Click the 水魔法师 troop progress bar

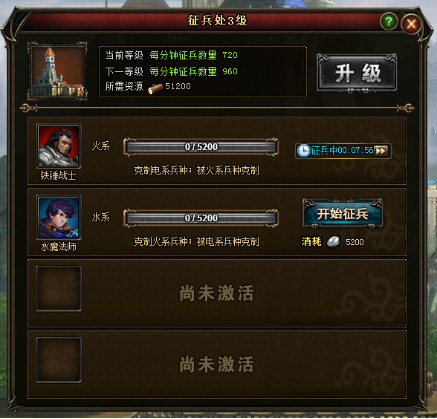[201, 218]
